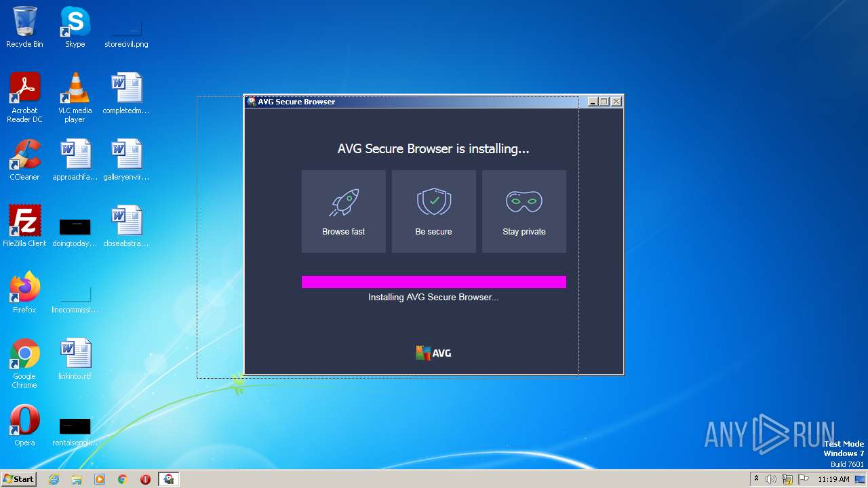Image resolution: width=868 pixels, height=488 pixels.
Task: Open the CCleaner desktop shortcut
Action: [24, 160]
